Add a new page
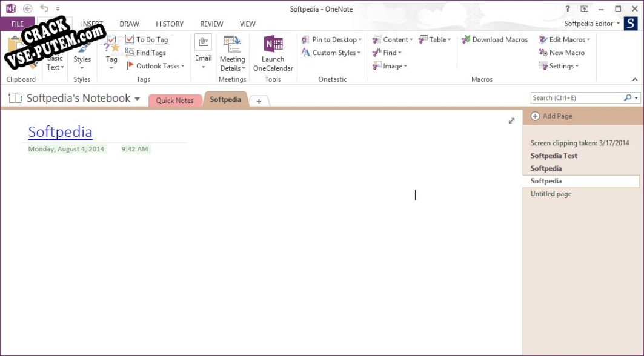Image resolution: width=644 pixels, height=356 pixels. point(551,116)
